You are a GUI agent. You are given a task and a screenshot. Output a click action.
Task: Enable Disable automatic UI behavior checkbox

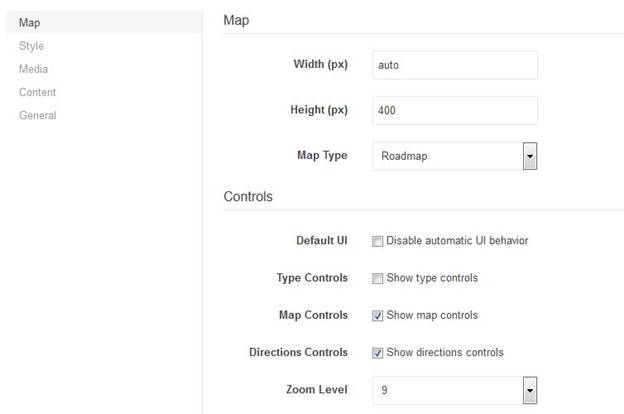tap(377, 241)
